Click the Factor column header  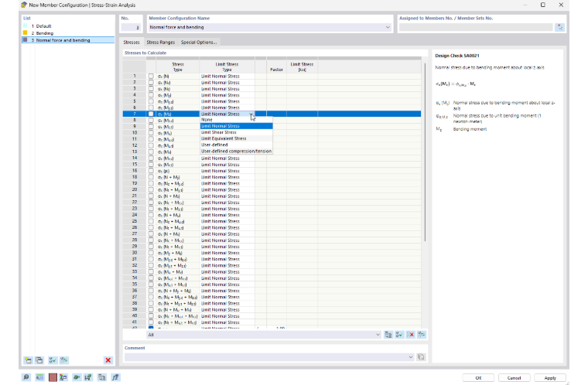pyautogui.click(x=276, y=66)
